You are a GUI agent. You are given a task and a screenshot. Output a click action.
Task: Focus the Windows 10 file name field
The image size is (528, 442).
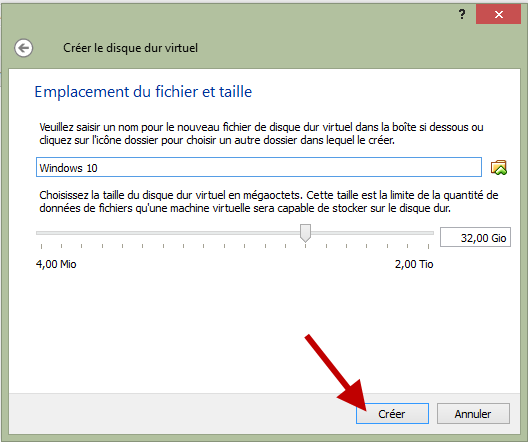click(x=259, y=167)
